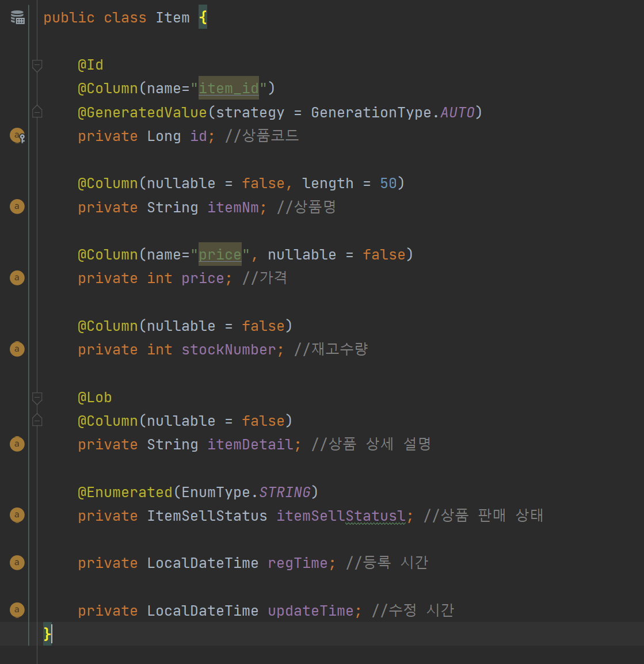Click the length value 50
The image size is (644, 664).
(388, 184)
